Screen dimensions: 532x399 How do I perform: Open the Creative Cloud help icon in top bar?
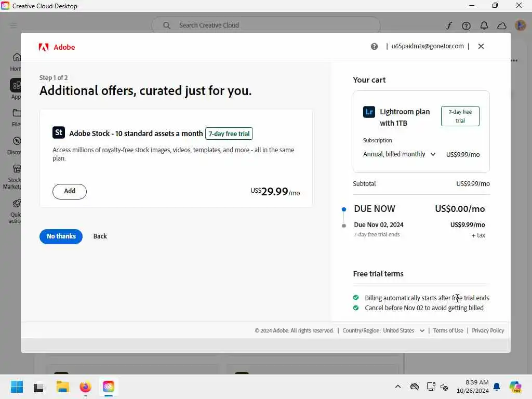466,26
